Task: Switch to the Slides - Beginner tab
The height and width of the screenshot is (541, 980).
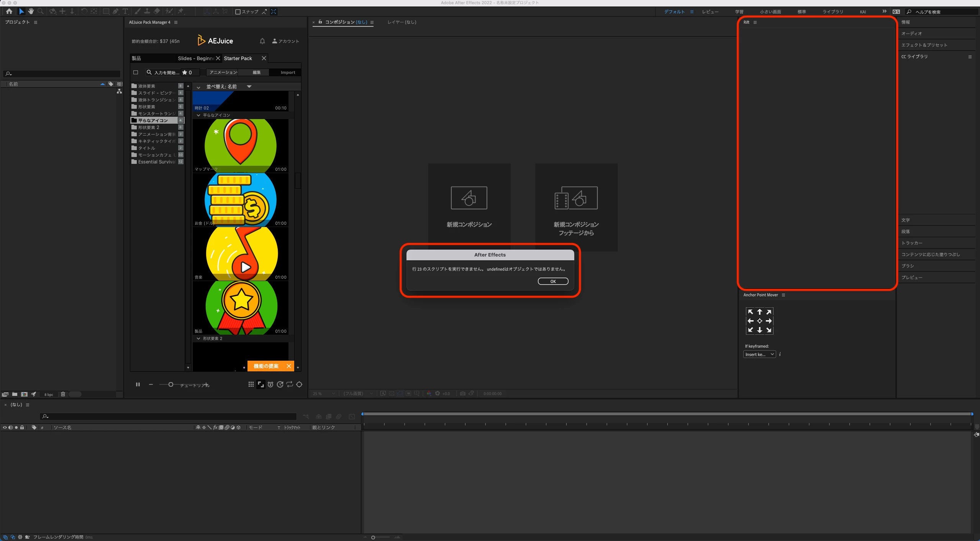Action: [x=196, y=58]
